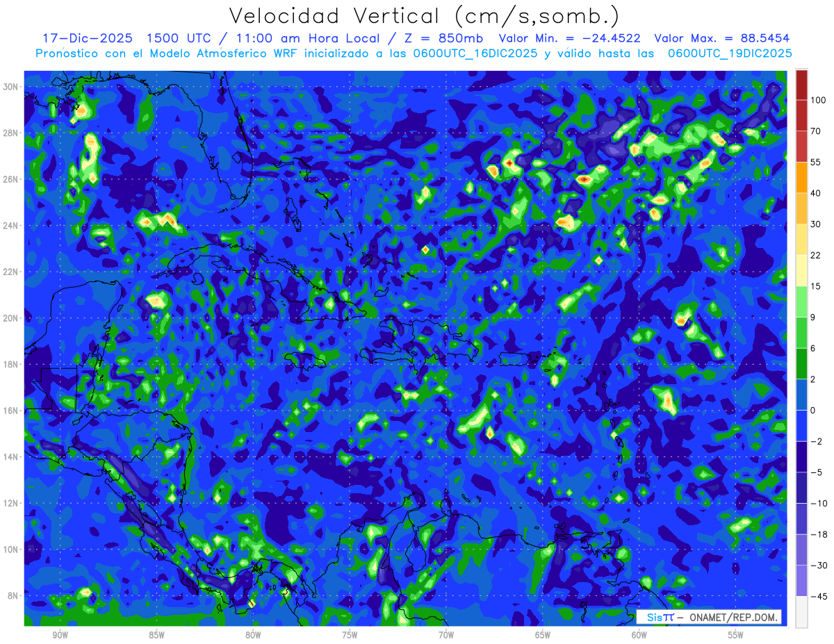Click the '60W' longitude label
Image resolution: width=834 pixels, height=644 pixels.
[x=639, y=635]
